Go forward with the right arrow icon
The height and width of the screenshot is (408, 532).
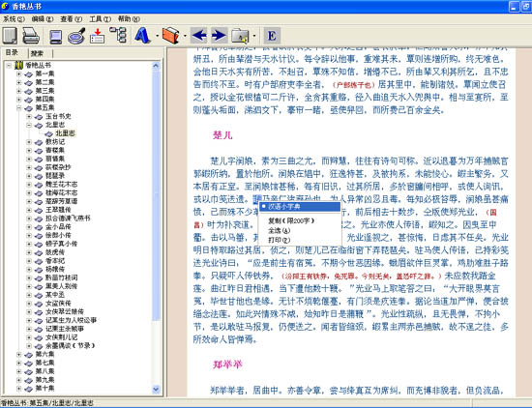(220, 35)
